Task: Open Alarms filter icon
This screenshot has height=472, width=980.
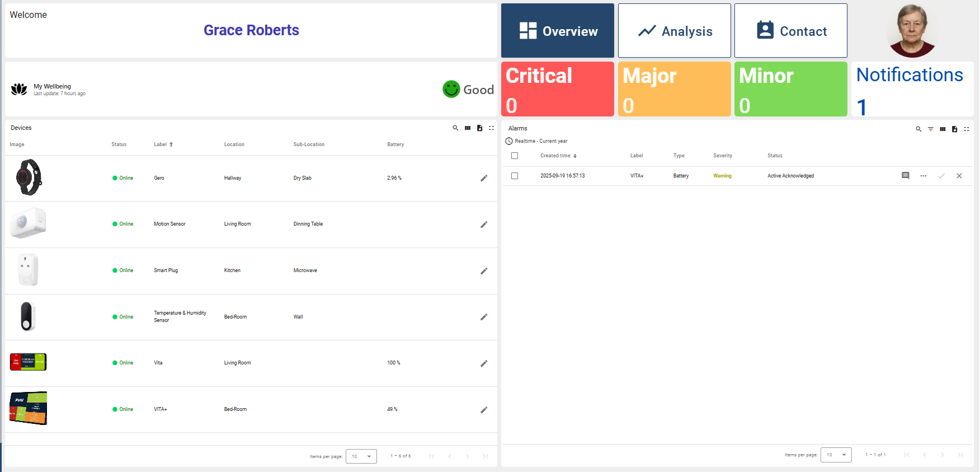Action: (931, 129)
